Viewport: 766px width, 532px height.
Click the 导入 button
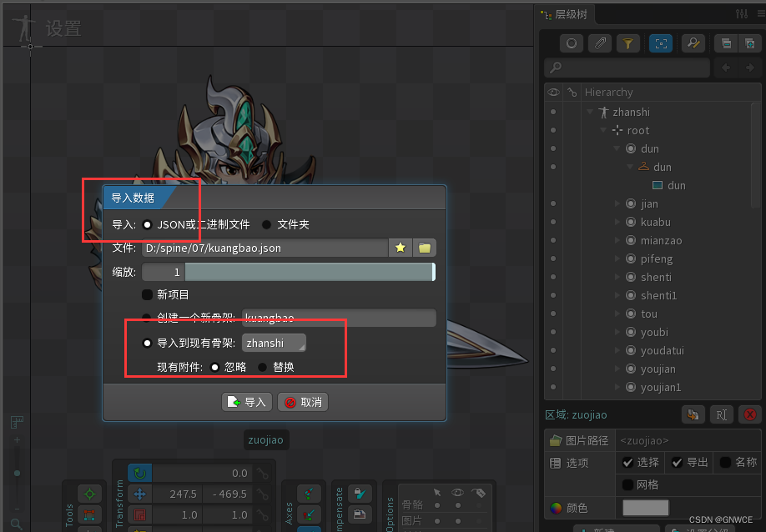(x=247, y=402)
